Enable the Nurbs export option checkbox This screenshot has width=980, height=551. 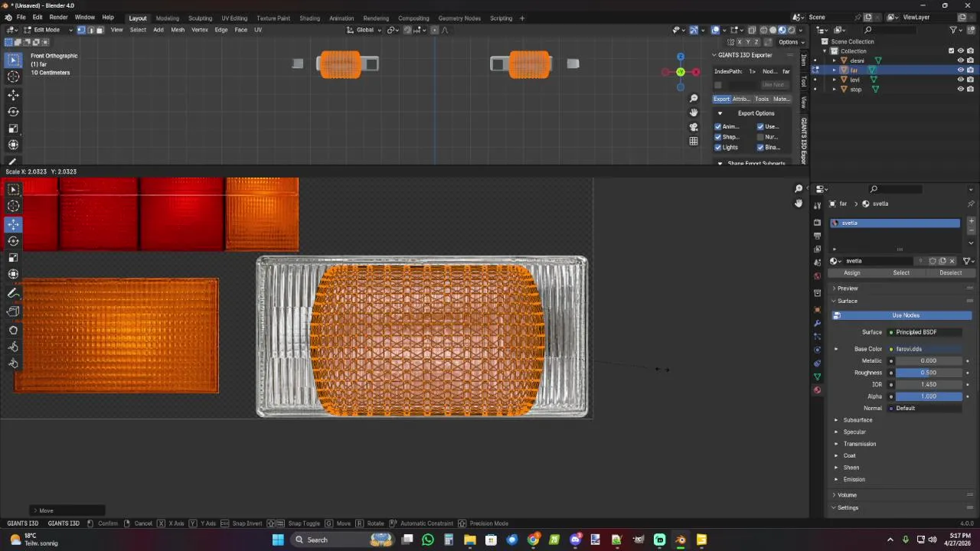click(x=760, y=137)
